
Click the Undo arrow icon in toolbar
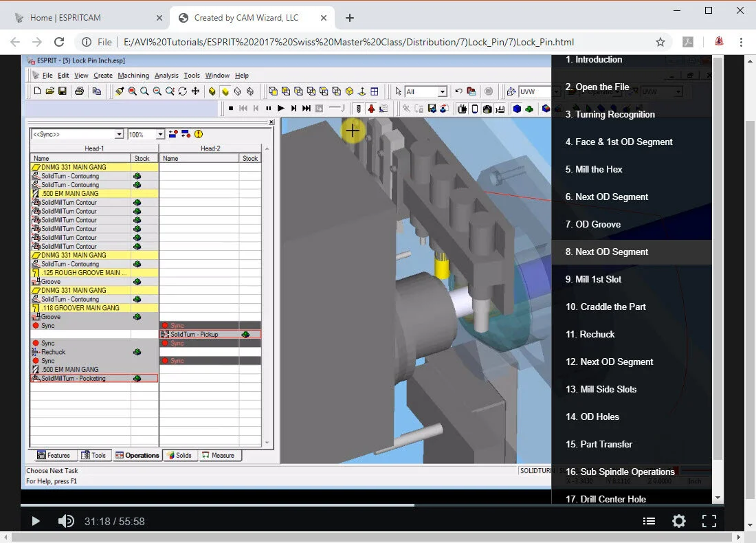[458, 91]
